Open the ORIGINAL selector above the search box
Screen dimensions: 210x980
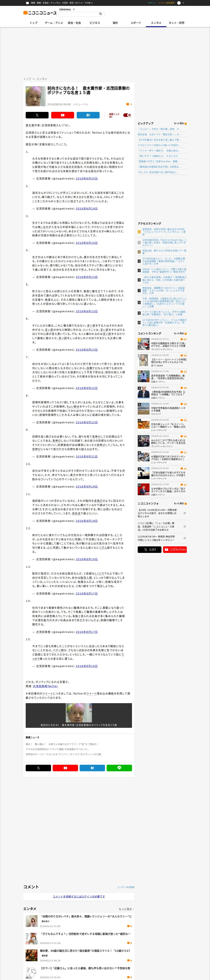67,9
